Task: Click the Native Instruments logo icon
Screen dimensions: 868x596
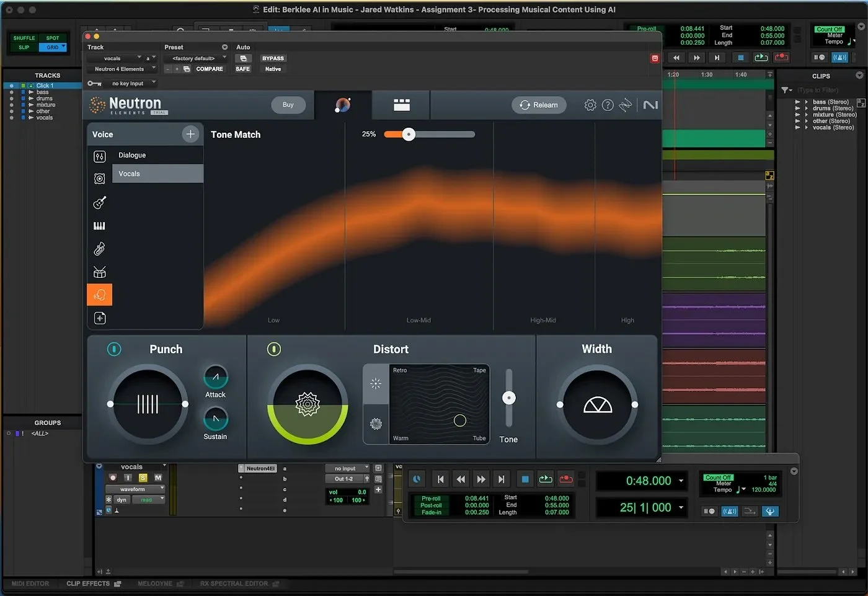Action: click(650, 105)
